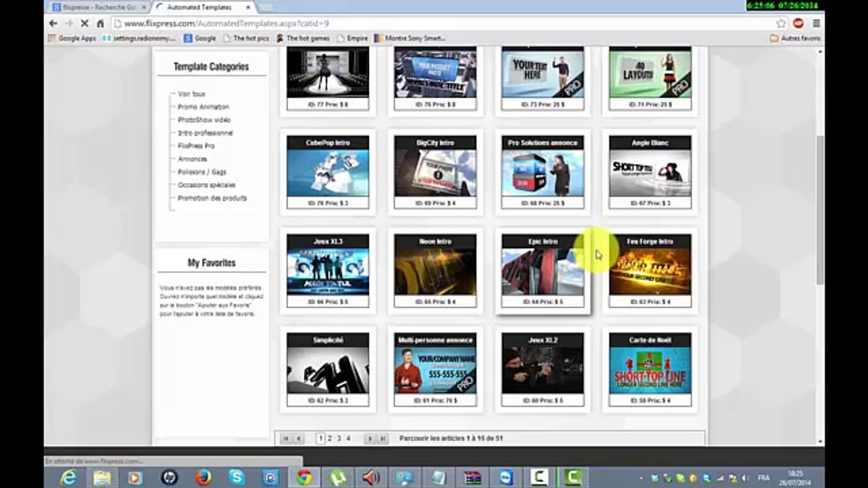This screenshot has width=868, height=488.
Task: Bookmark this page with the star icon
Action: click(781, 23)
